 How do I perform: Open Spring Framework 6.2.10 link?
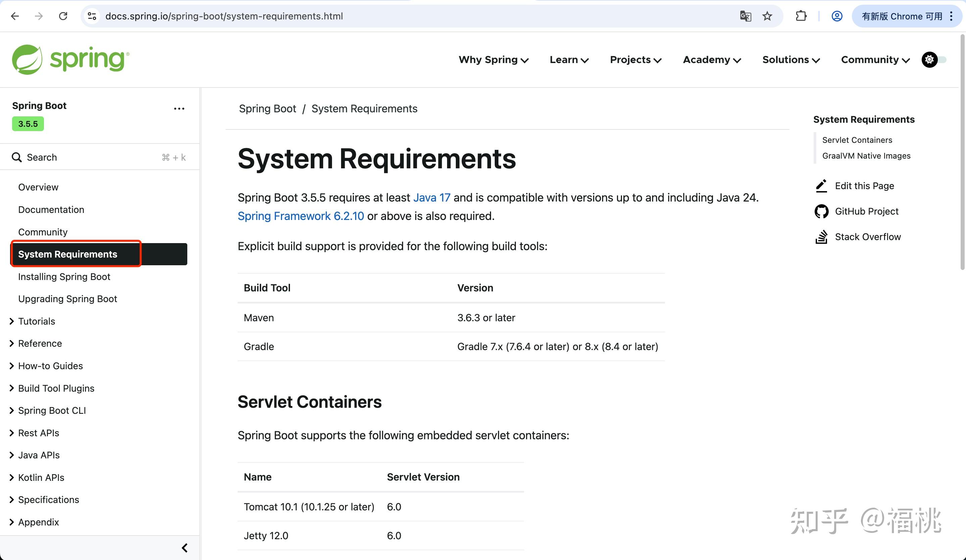point(300,216)
